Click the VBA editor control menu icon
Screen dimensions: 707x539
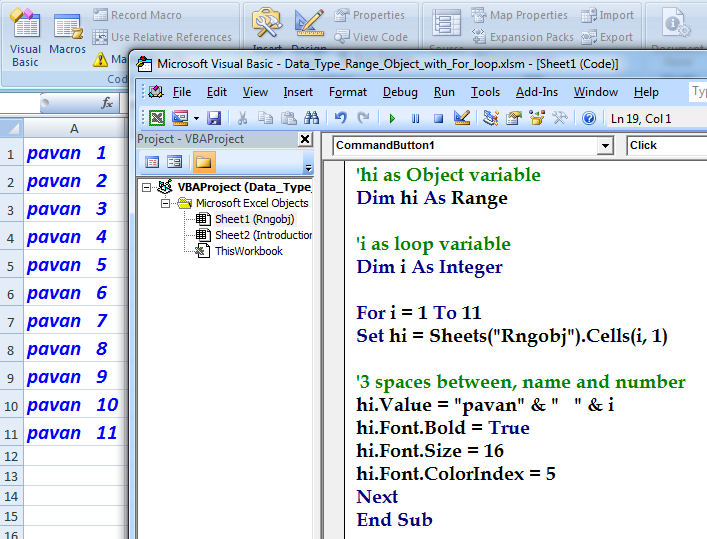156,92
